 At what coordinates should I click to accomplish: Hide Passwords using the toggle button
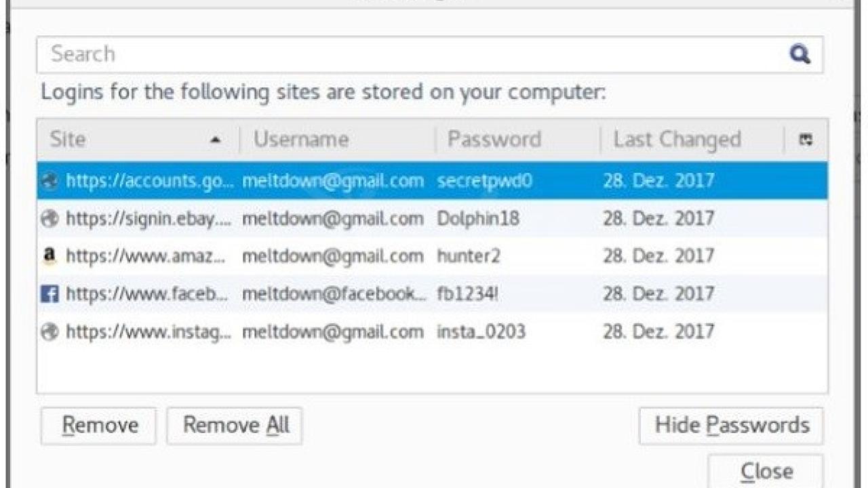(732, 426)
